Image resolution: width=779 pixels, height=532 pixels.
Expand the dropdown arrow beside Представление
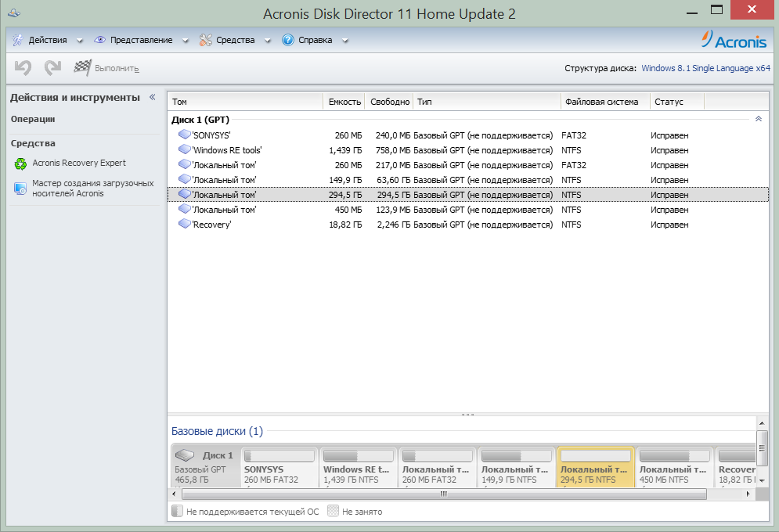tap(186, 41)
